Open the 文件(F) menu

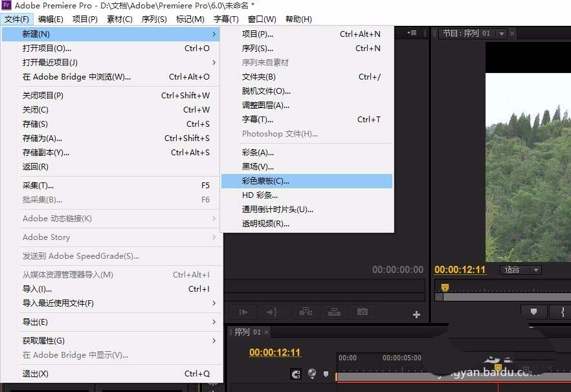[17, 19]
